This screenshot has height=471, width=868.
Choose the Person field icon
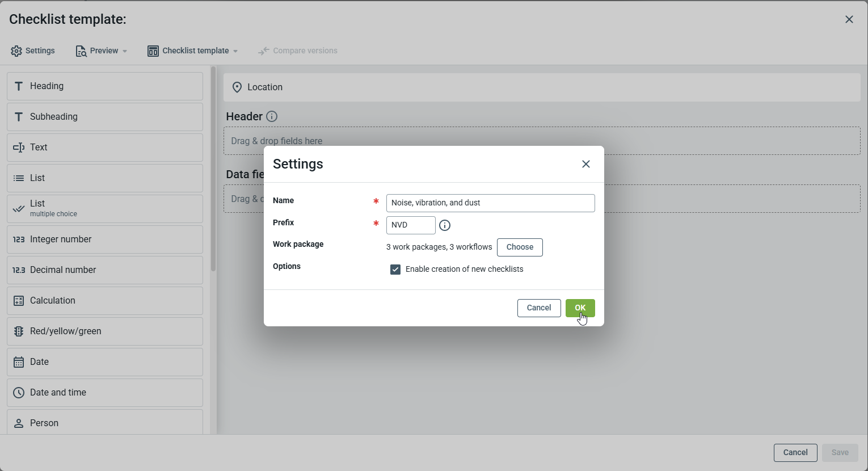[19, 423]
